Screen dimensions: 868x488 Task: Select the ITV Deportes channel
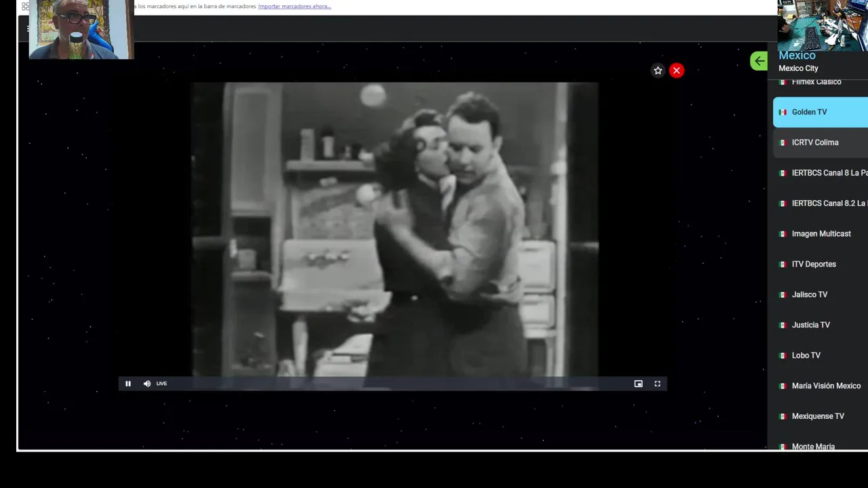pyautogui.click(x=821, y=265)
